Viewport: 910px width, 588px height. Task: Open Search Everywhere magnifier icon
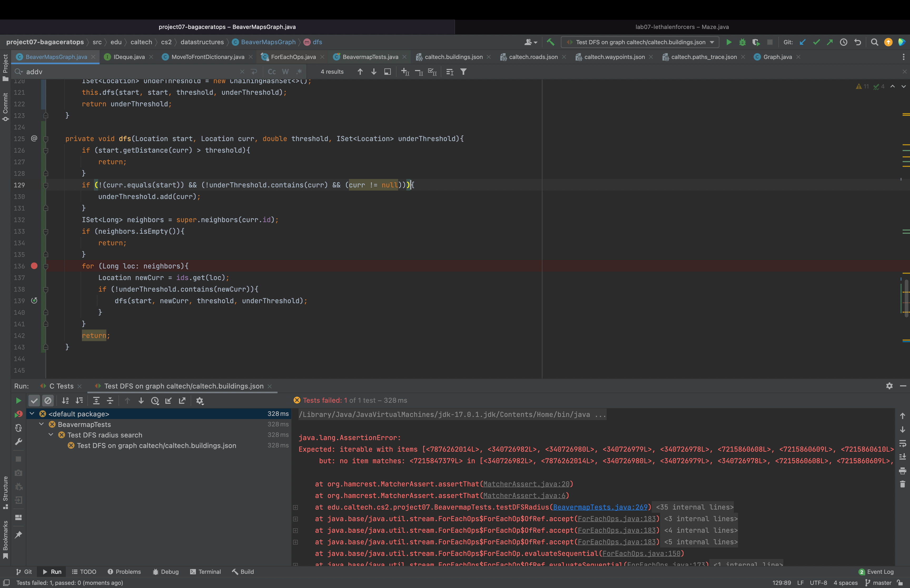[x=874, y=42]
